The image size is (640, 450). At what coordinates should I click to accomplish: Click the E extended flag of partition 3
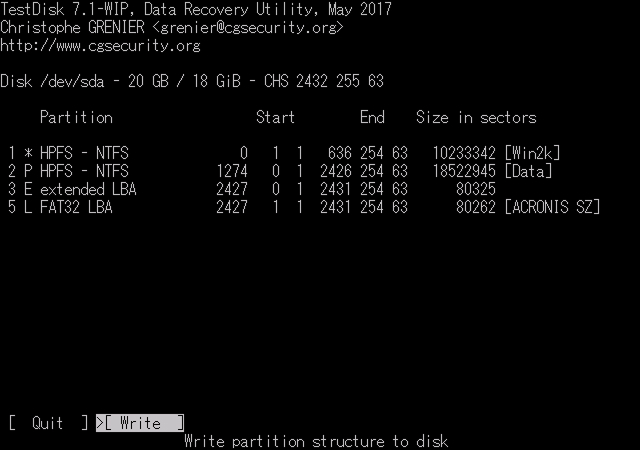[x=28, y=189]
